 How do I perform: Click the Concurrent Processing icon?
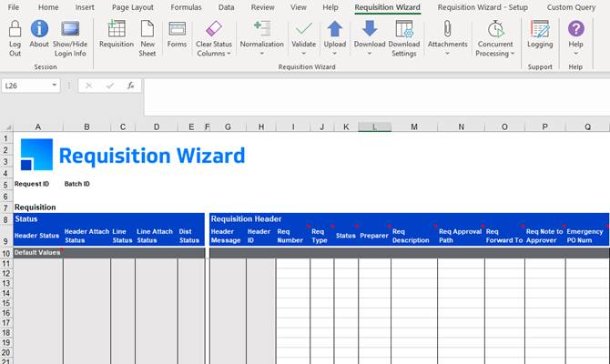(x=495, y=28)
